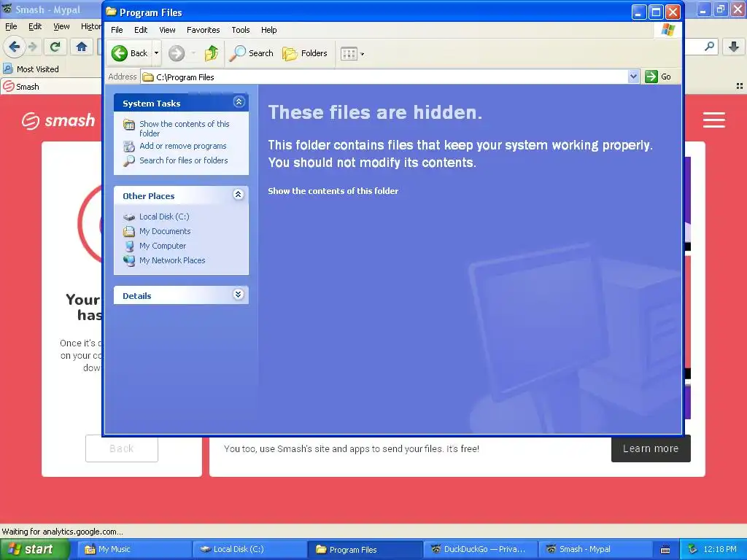Open Search in the Explorer toolbar
Image resolution: width=747 pixels, height=560 pixels.
[x=251, y=53]
